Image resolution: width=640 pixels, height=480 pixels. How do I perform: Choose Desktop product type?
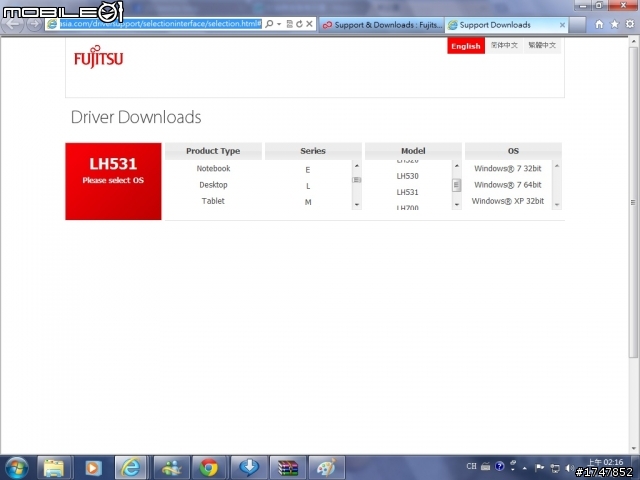pos(213,184)
